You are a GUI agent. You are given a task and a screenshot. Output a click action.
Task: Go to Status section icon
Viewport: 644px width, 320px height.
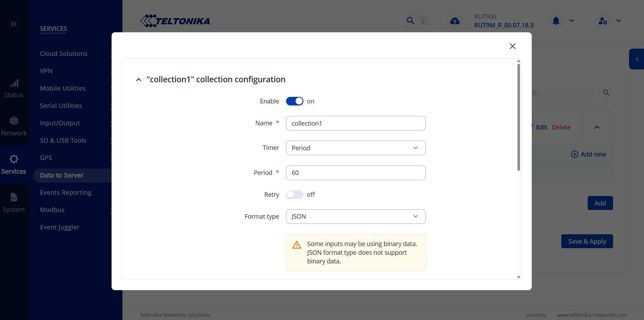(x=14, y=88)
